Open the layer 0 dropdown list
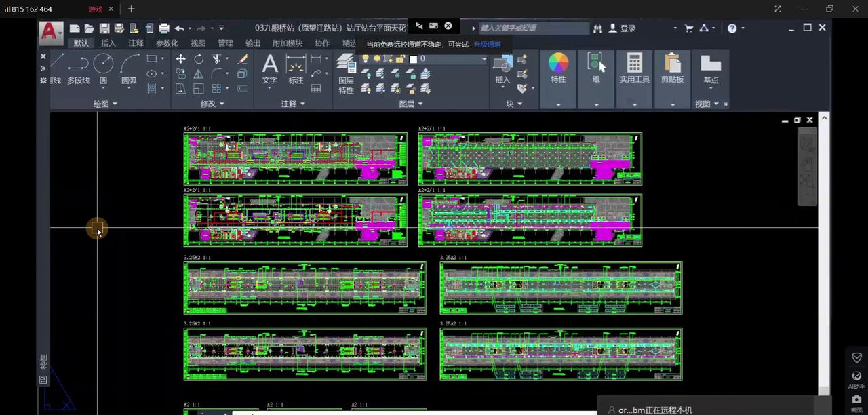 coord(484,59)
